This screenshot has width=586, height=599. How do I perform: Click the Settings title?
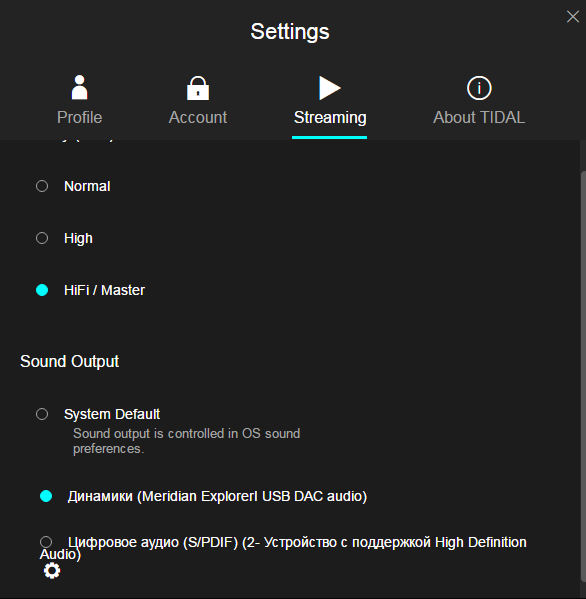click(x=290, y=31)
